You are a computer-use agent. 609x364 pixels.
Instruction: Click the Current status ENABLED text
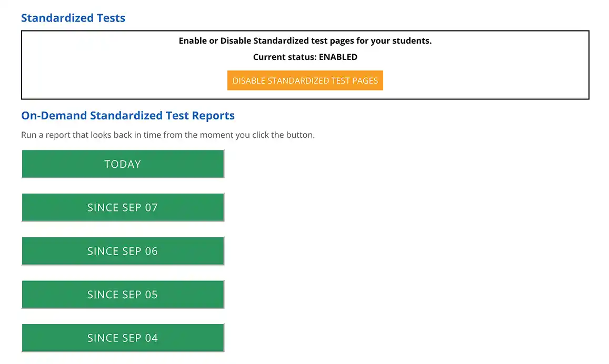click(x=305, y=57)
